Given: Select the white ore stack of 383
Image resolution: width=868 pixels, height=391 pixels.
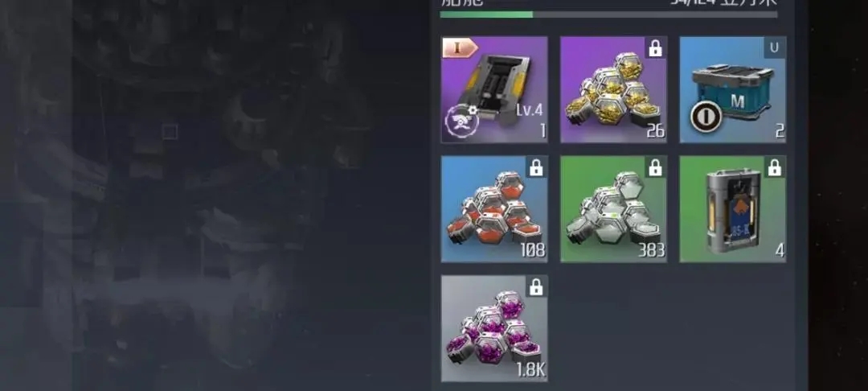Looking at the screenshot, I should (613, 209).
